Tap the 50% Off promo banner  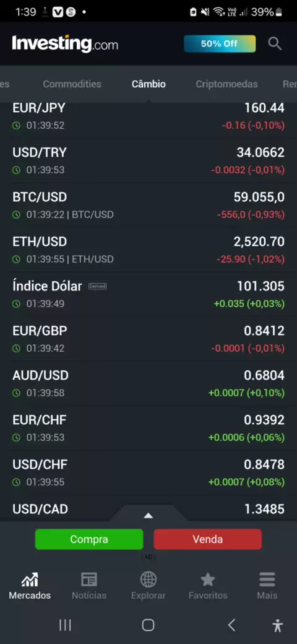pos(220,43)
